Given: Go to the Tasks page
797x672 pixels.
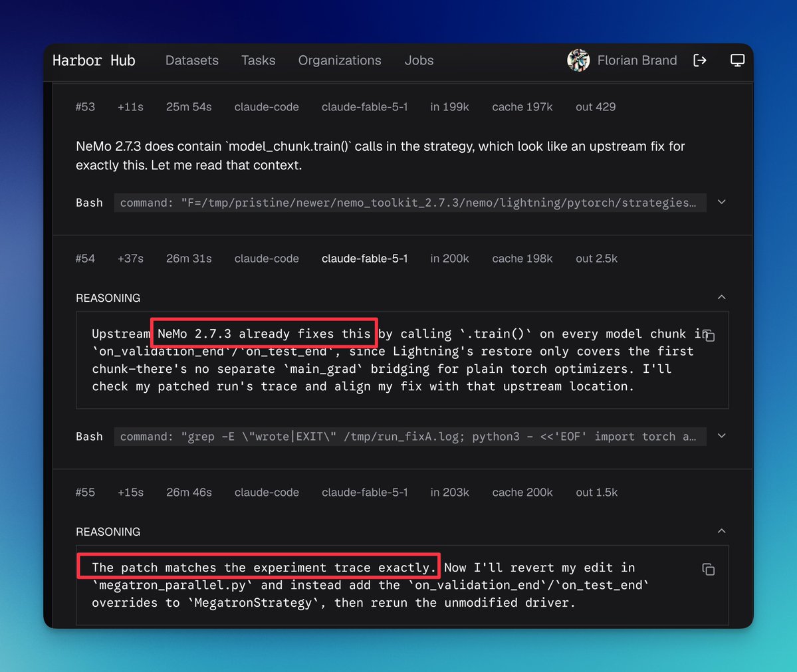Looking at the screenshot, I should click(x=258, y=60).
